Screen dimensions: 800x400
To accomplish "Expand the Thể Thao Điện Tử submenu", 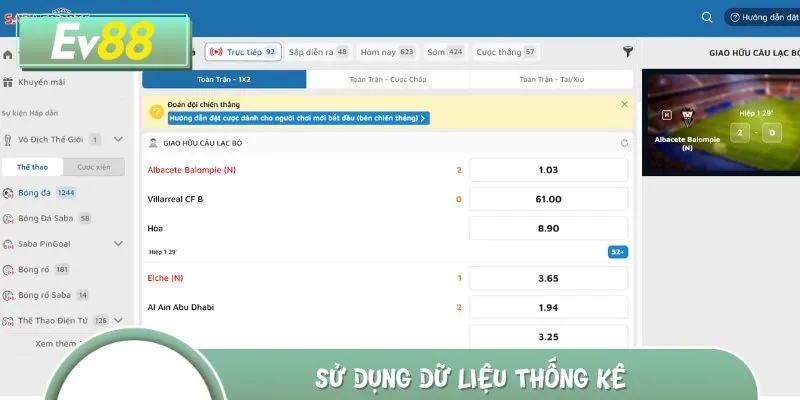I will pos(118,320).
